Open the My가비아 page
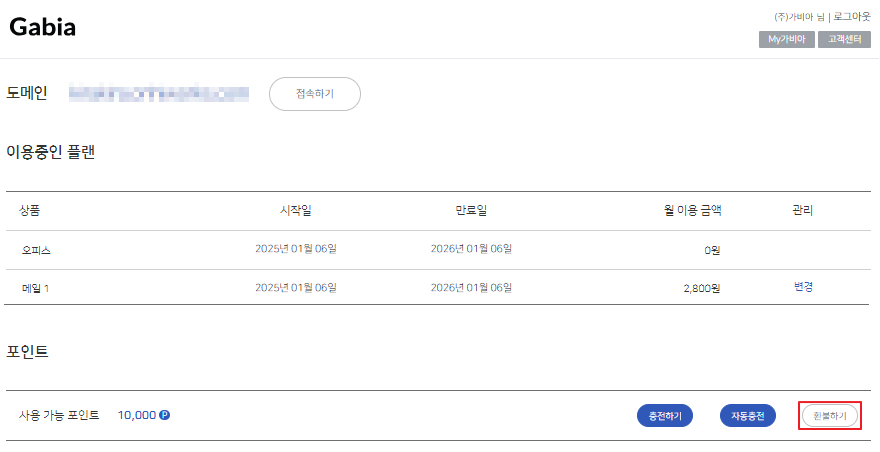 786,40
